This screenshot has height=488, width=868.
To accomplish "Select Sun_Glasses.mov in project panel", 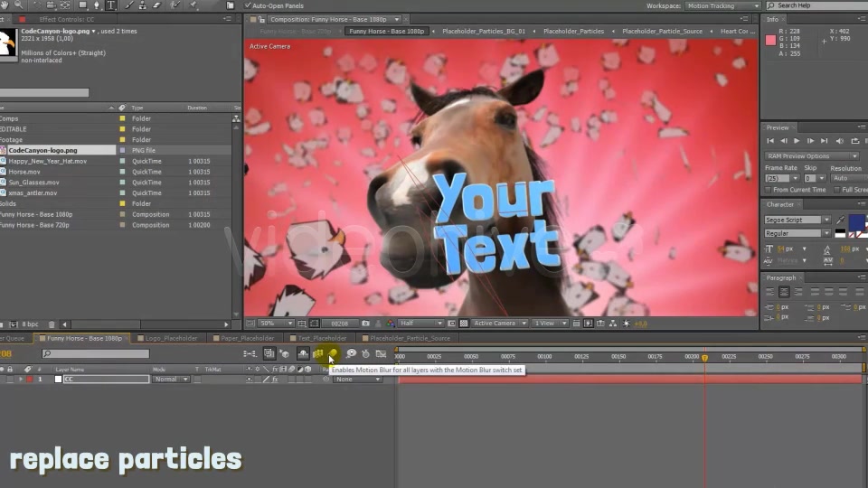I will pyautogui.click(x=33, y=182).
